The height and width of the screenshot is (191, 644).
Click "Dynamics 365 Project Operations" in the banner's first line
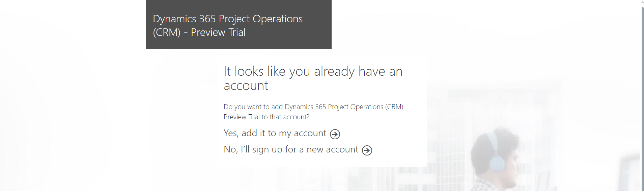(x=228, y=19)
